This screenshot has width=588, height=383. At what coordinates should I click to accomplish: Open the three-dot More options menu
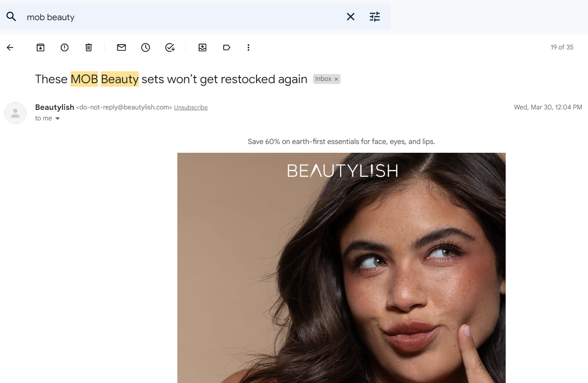(x=248, y=47)
